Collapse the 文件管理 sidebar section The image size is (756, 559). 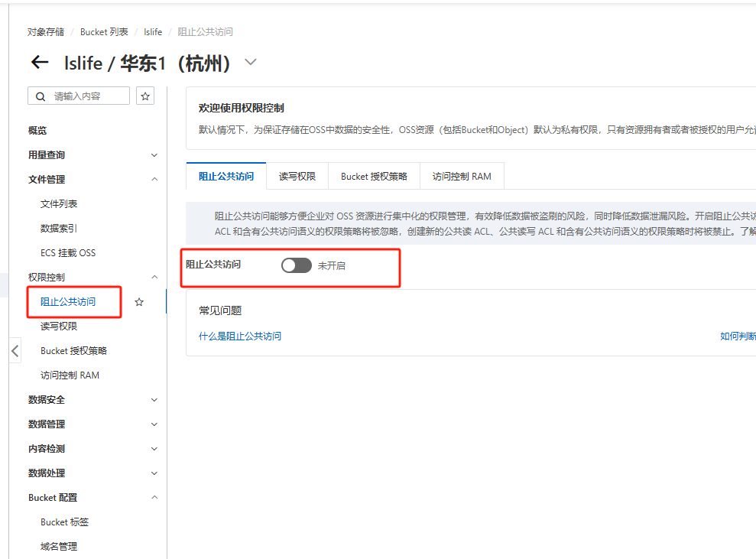point(154,180)
